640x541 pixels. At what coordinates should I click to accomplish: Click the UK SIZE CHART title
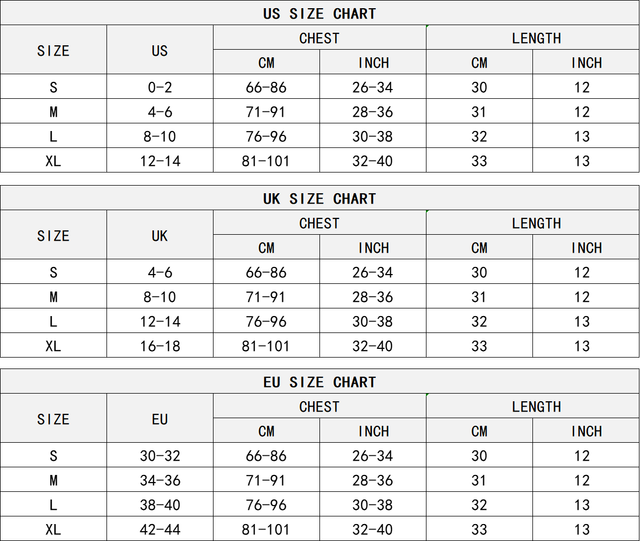point(320,198)
